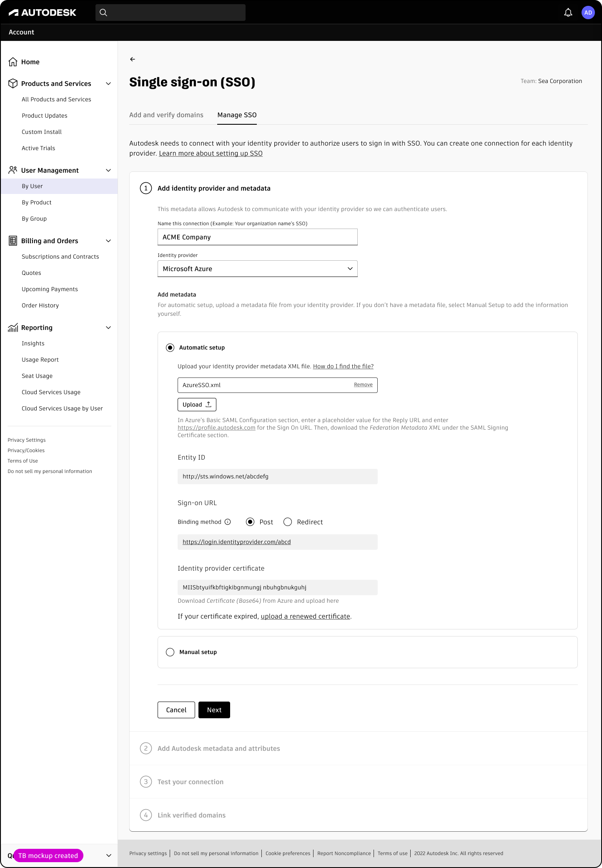The width and height of the screenshot is (602, 868).
Task: Click the connection name field ACME Company
Action: 258,237
